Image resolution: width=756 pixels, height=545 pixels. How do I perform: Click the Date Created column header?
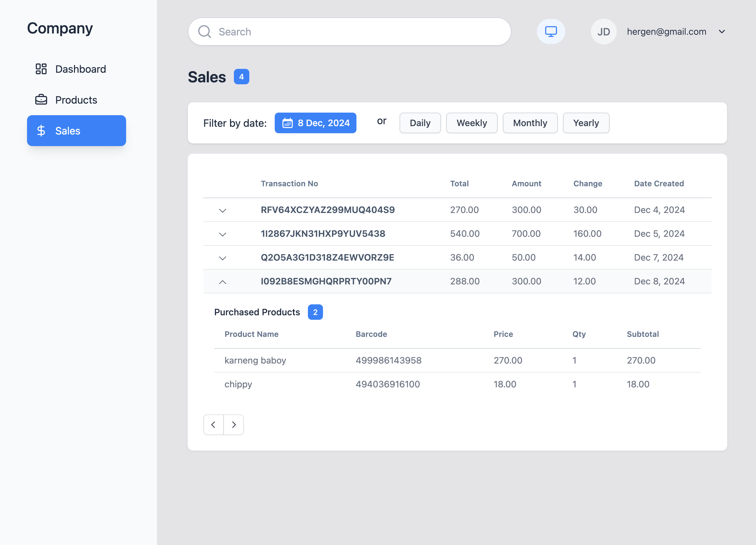pyautogui.click(x=659, y=183)
